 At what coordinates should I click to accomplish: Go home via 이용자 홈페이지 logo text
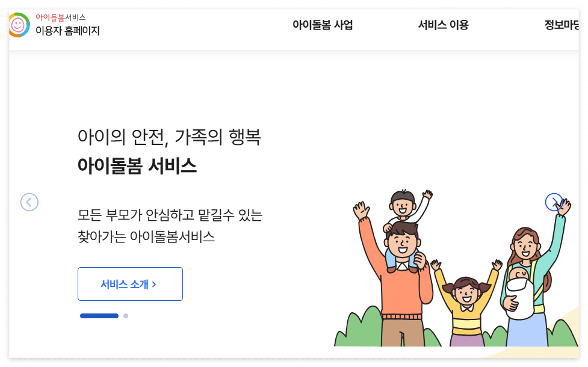click(68, 30)
